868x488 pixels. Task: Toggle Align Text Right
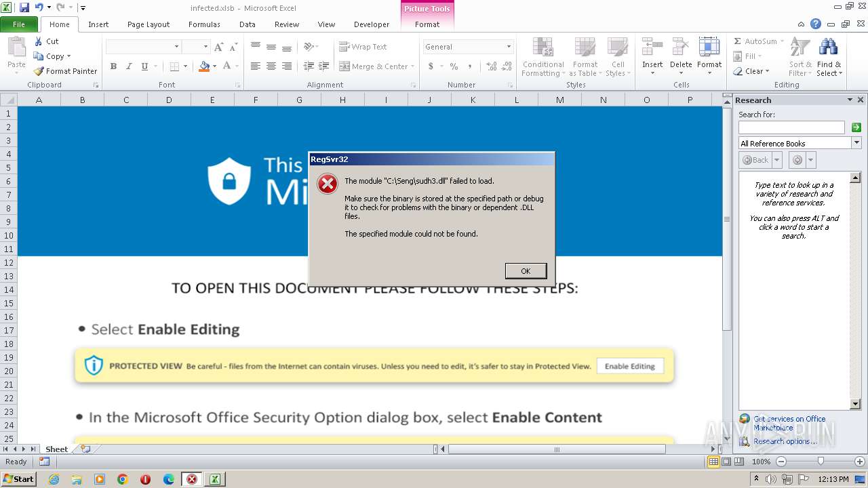[x=287, y=66]
